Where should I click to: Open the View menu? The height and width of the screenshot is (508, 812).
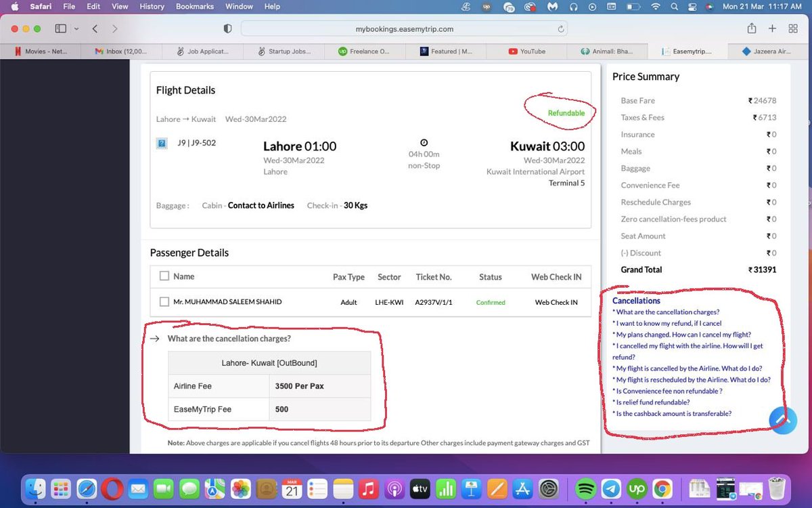[x=120, y=6]
